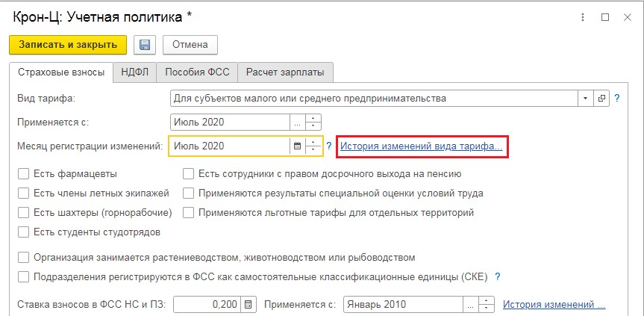Click help question mark next to СКЕ checkbox
Viewport: 644px width, 316px height.
(x=497, y=276)
